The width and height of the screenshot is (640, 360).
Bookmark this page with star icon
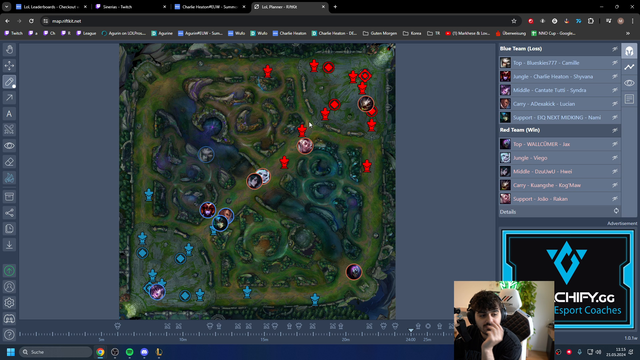[x=514, y=21]
